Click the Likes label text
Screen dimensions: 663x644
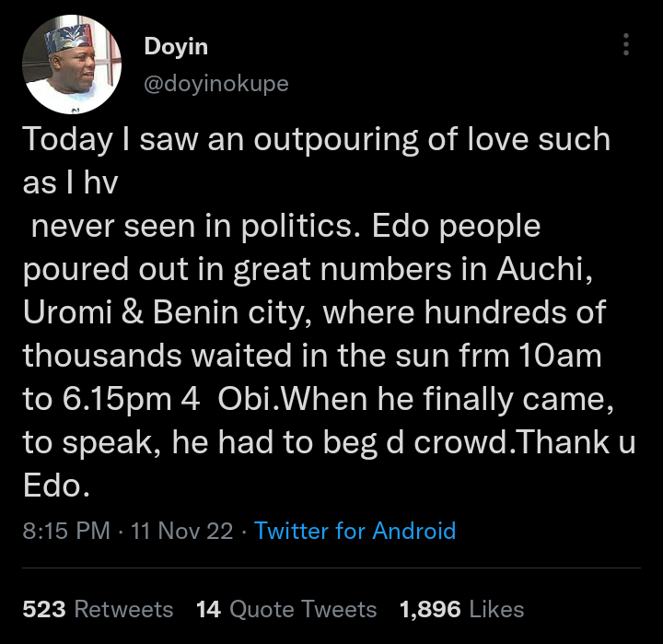click(x=497, y=609)
